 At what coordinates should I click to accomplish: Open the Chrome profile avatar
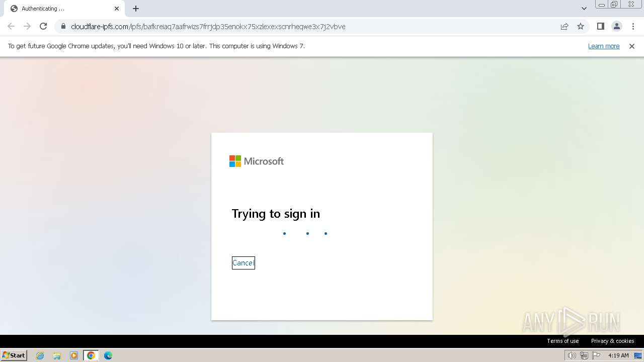[x=616, y=26]
